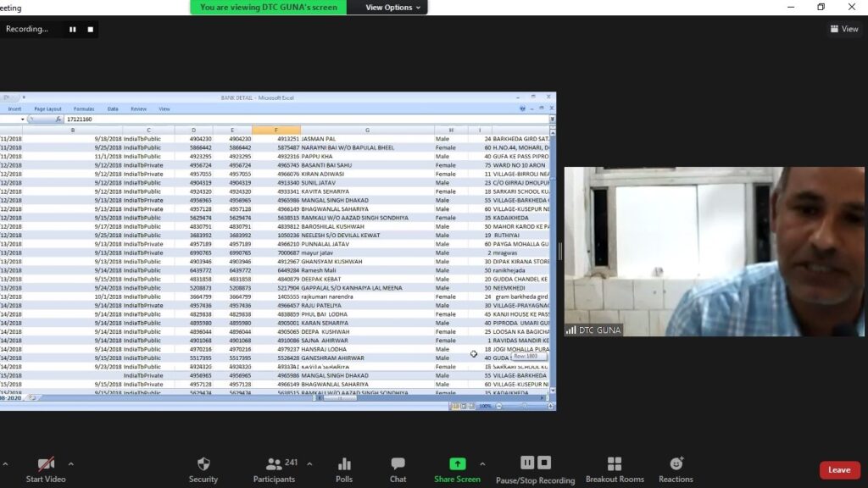Screen dimensions: 868x488
Task: Stop the recording from the bottom toolbar
Action: [544, 463]
